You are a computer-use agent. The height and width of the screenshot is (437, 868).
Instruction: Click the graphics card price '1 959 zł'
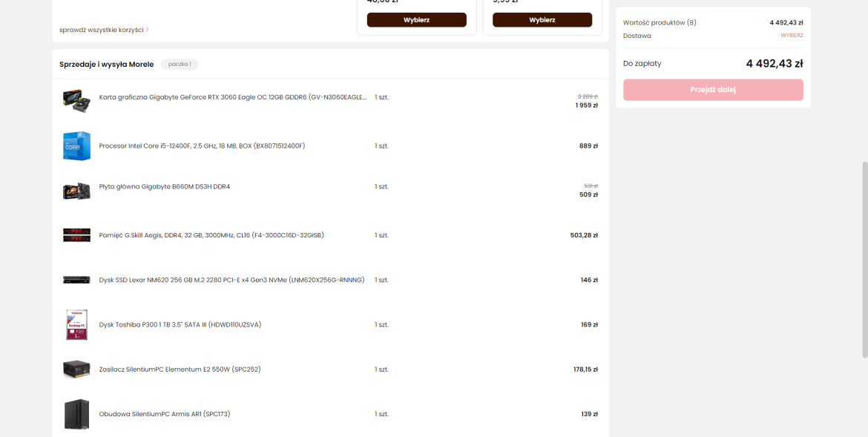586,105
